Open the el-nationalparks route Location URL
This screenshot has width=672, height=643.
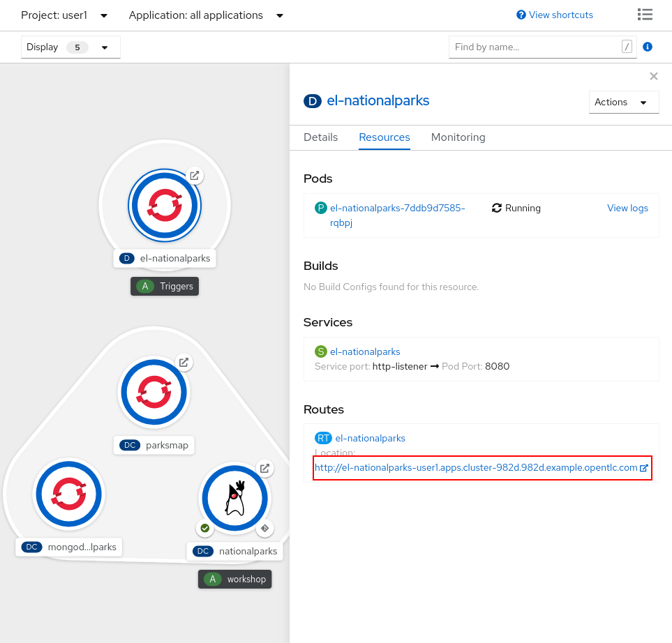click(477, 468)
